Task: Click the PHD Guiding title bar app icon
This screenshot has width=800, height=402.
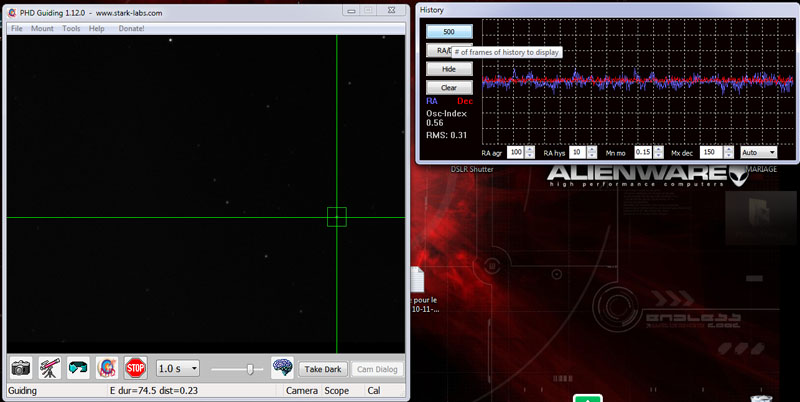Action: (12, 13)
